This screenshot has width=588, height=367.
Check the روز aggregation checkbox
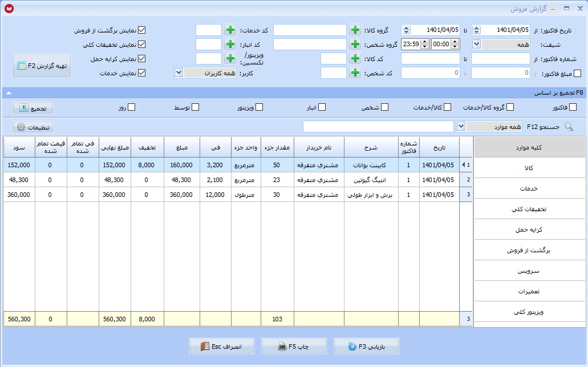pos(131,107)
